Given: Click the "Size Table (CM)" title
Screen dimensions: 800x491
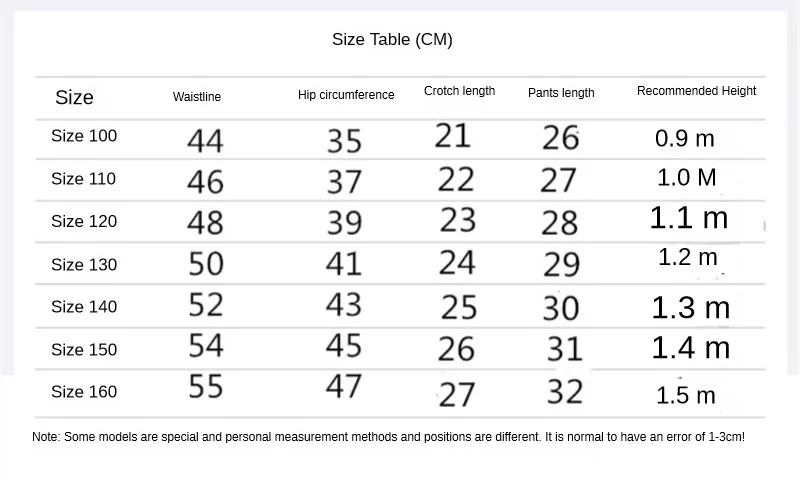Looking at the screenshot, I should [392, 40].
